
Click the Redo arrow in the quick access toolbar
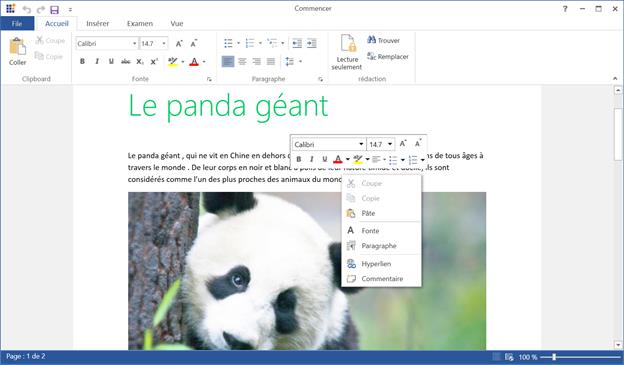coord(40,10)
